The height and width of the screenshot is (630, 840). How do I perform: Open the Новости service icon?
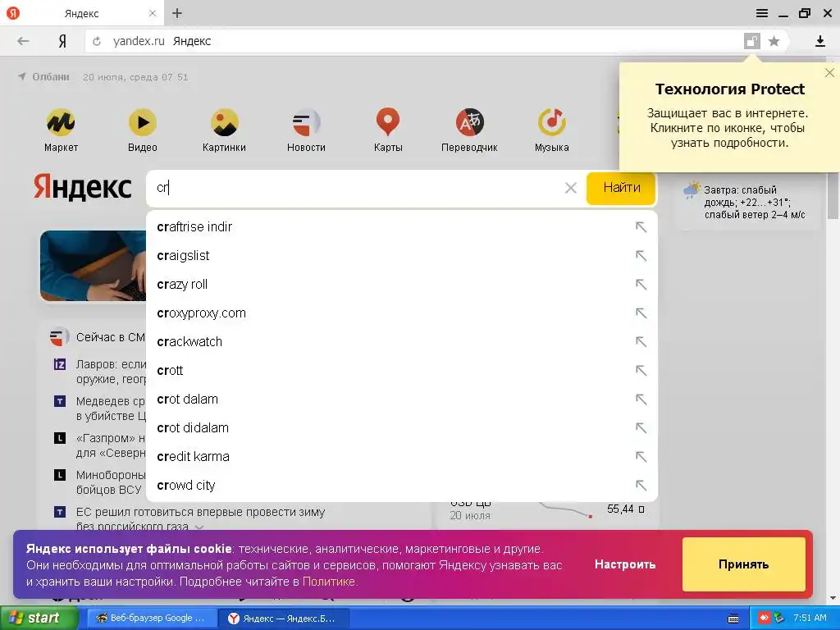[306, 122]
